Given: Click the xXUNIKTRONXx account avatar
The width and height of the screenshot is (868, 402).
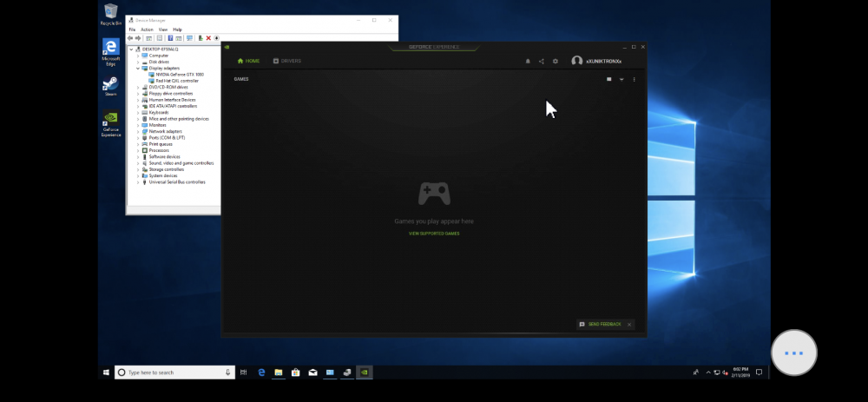Looking at the screenshot, I should coord(577,61).
